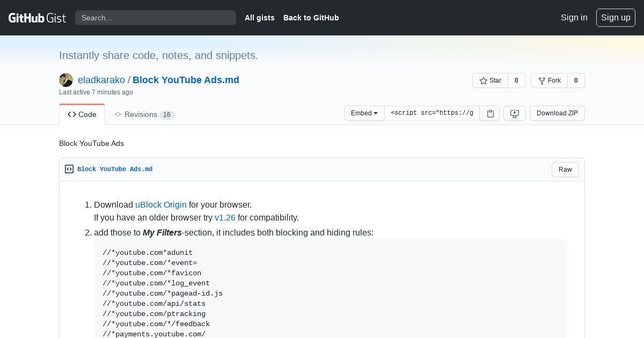The height and width of the screenshot is (338, 644).
Task: Download the gist as ZIP
Action: (x=557, y=113)
